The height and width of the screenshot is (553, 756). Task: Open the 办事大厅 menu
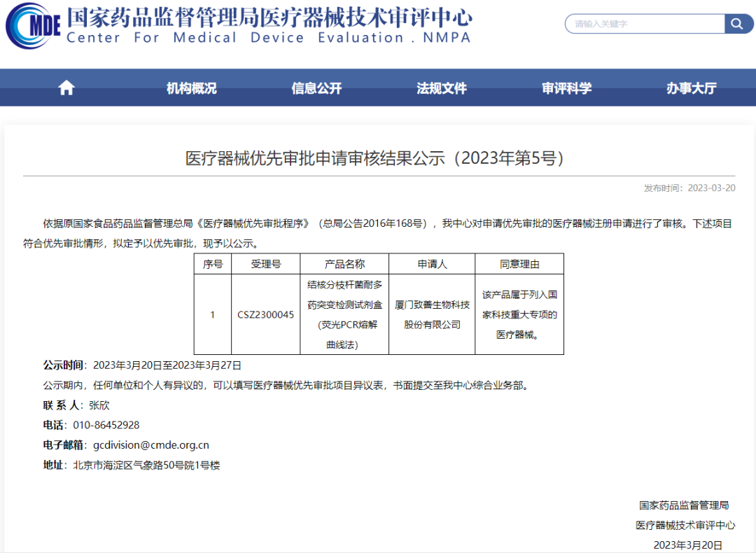click(690, 87)
